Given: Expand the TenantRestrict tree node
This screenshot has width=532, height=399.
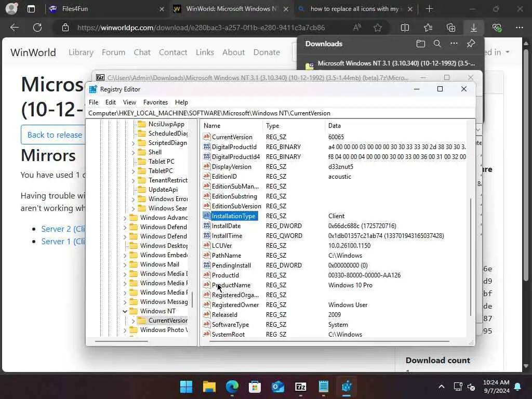Looking at the screenshot, I should (x=133, y=180).
